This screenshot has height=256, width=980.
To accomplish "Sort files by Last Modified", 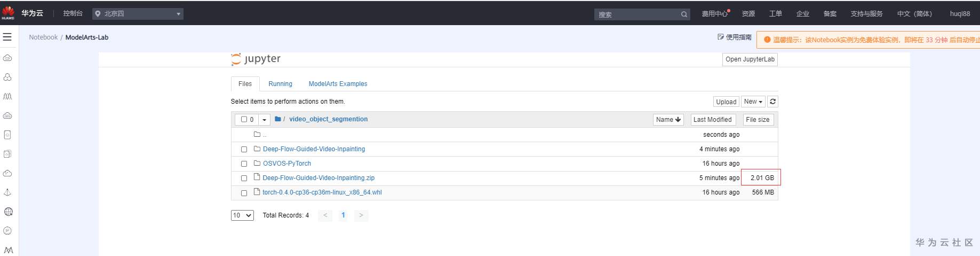I will pyautogui.click(x=712, y=120).
